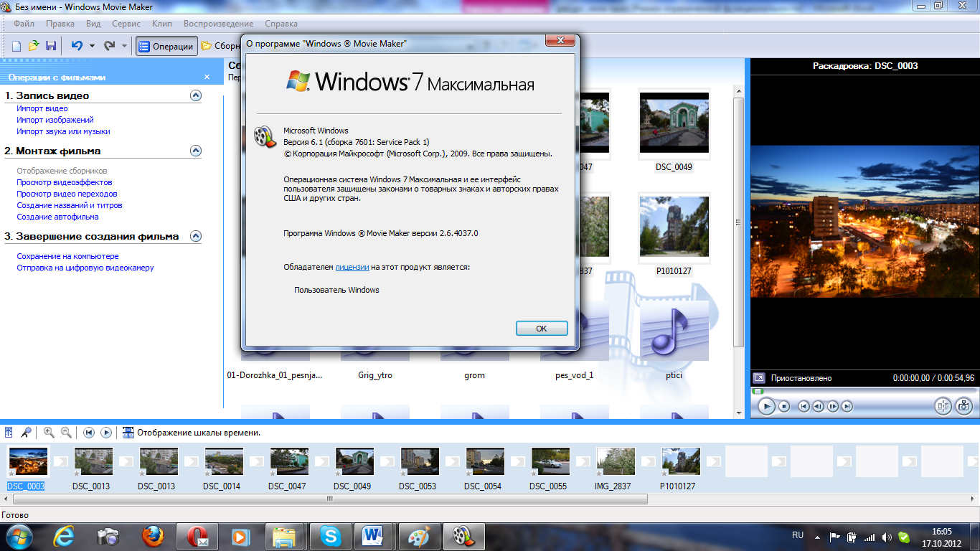Launch Firefox from the taskbar
Viewport: 980px width, 551px height.
tap(152, 536)
